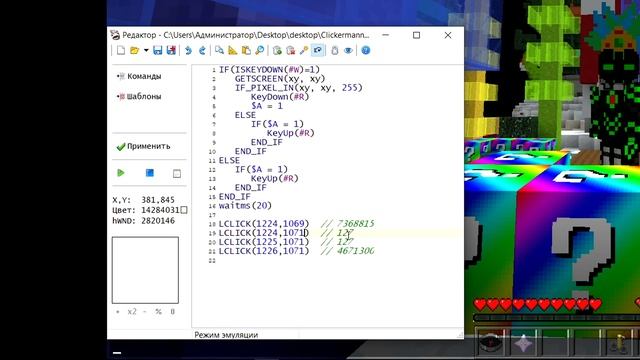
Task: Click the Цвет value 14284031
Action: pos(160,210)
